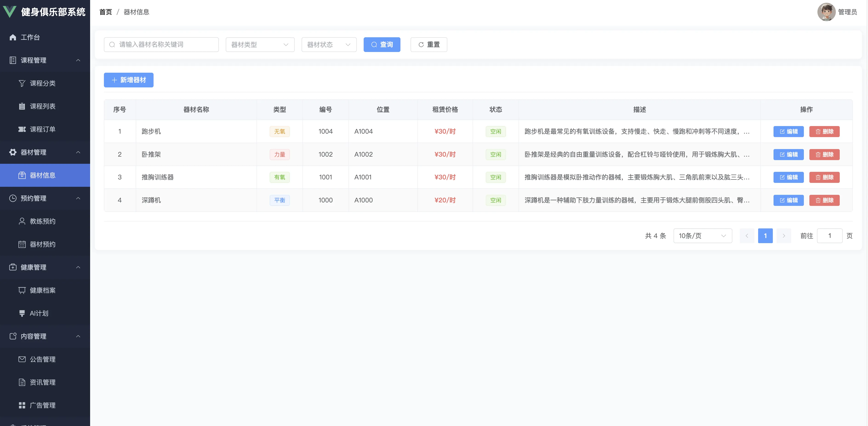This screenshot has height=426, width=868.
Task: Click the calendar icon for 器材预约
Action: [x=22, y=244]
